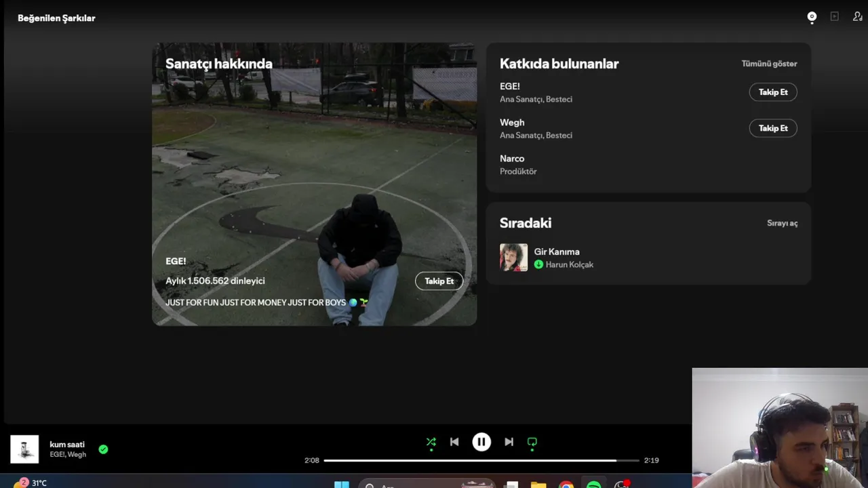Pause the current song
The width and height of the screenshot is (868, 488).
point(481,442)
